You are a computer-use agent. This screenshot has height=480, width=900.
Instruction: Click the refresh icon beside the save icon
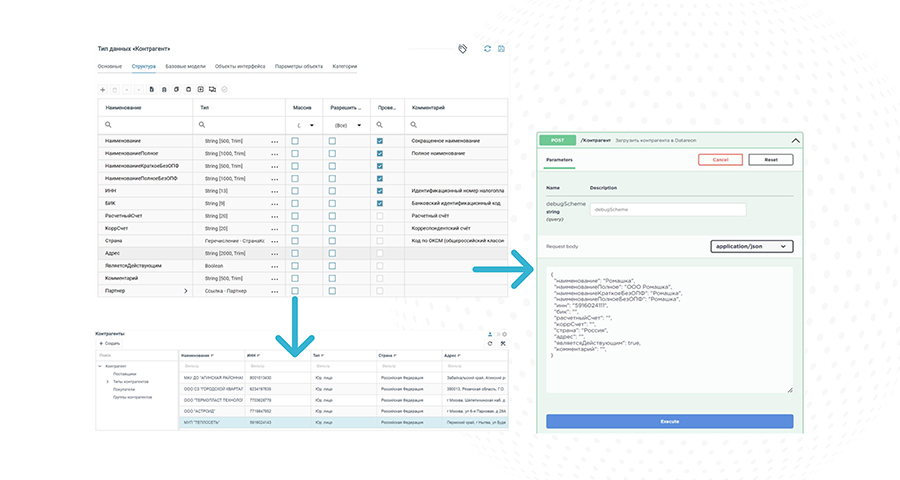click(487, 48)
